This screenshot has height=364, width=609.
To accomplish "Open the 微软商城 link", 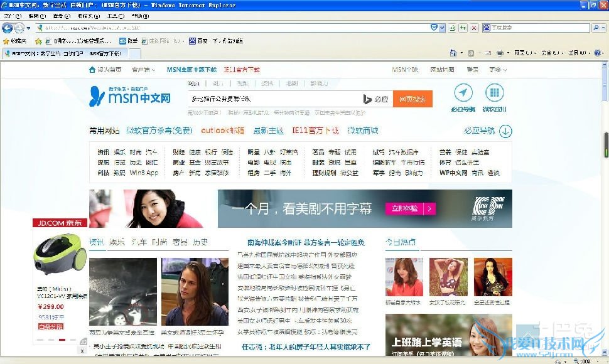I will point(363,131).
